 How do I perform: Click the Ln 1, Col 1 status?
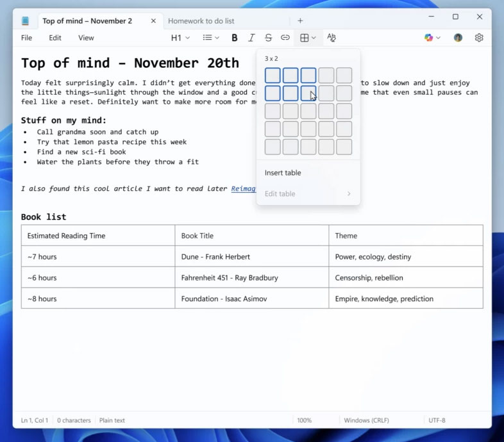[35, 420]
